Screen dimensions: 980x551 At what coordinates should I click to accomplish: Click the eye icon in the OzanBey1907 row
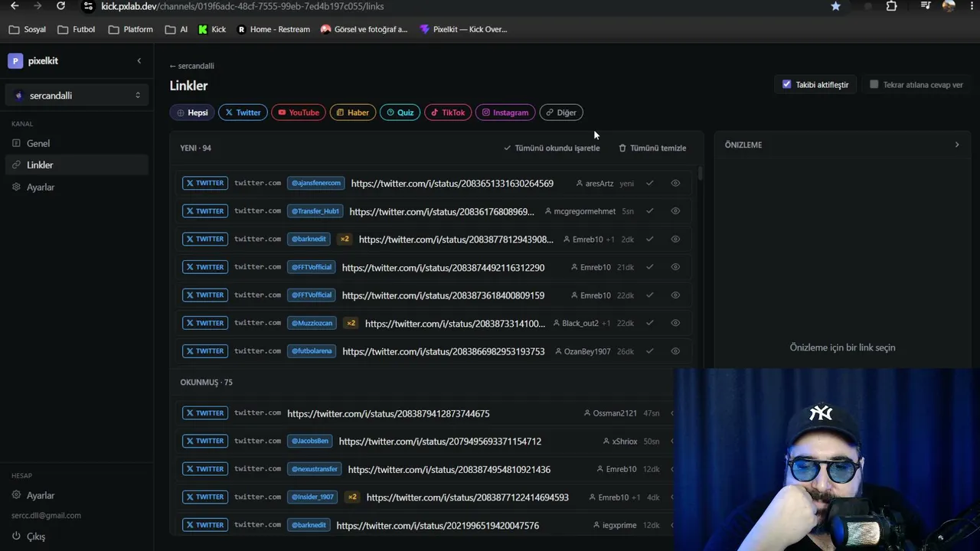(x=675, y=351)
